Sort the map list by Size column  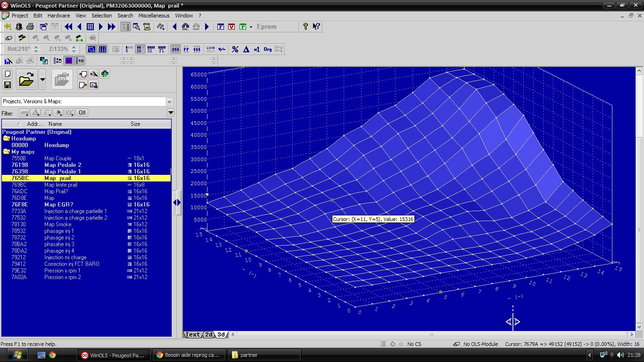135,124
